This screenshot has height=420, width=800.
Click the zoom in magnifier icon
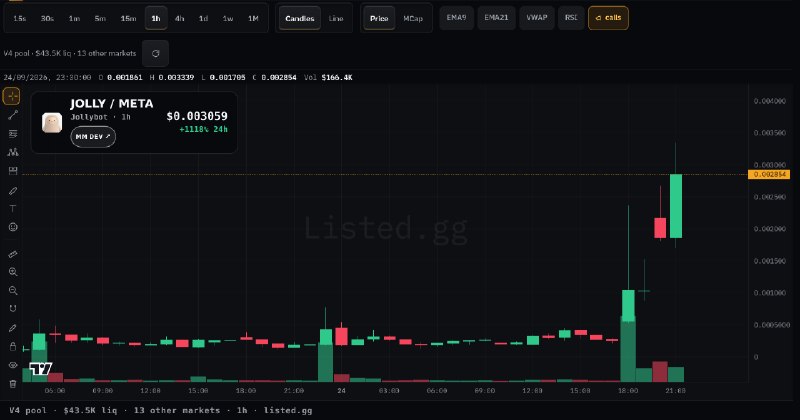tap(13, 272)
